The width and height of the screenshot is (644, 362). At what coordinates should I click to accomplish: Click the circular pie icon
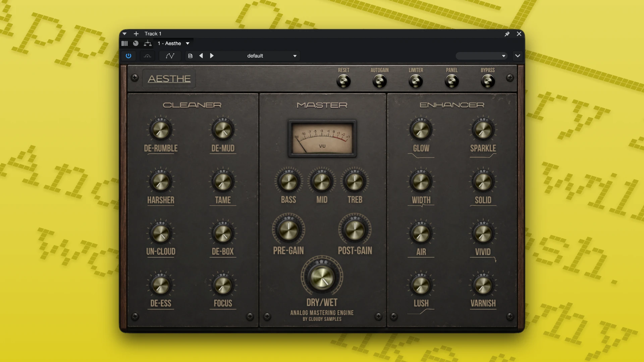[136, 43]
